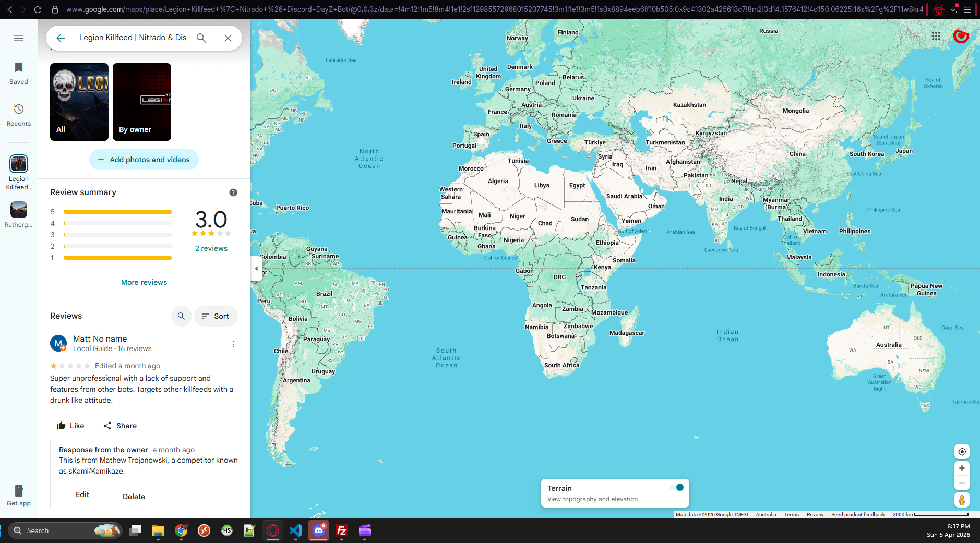Click the Get app sidebar icon
Image resolution: width=980 pixels, height=543 pixels.
(x=19, y=496)
